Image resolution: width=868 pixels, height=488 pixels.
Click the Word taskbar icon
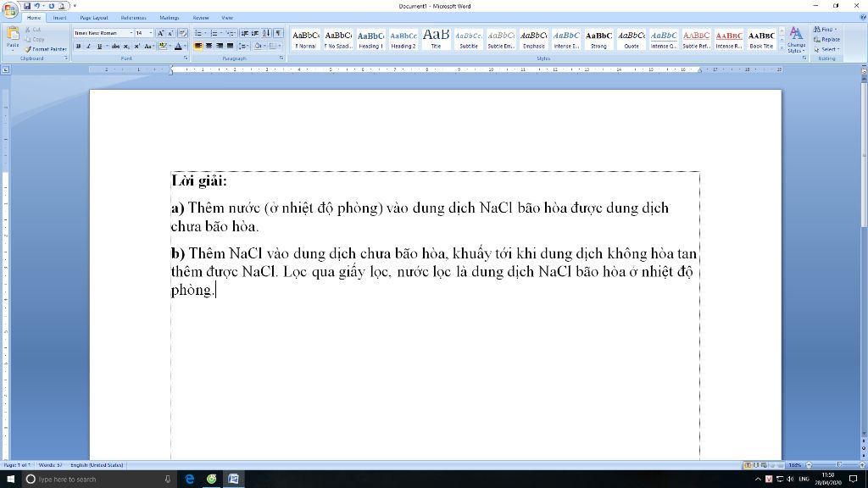pyautogui.click(x=234, y=480)
